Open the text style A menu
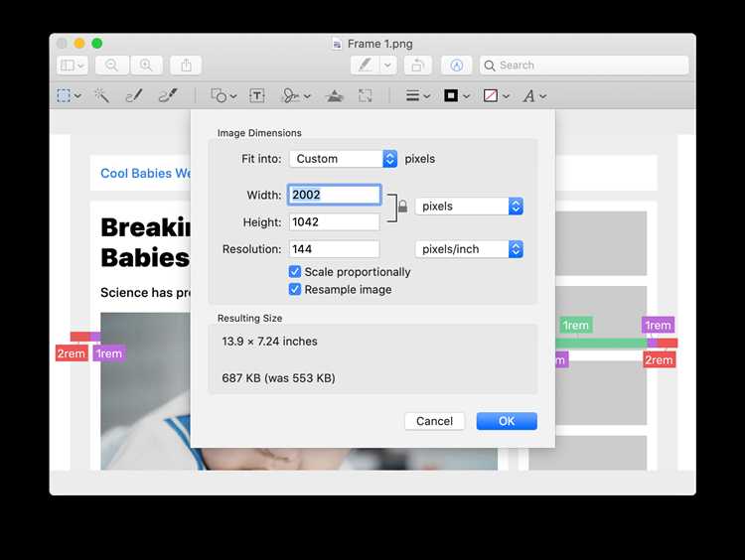Image resolution: width=745 pixels, height=560 pixels. point(534,96)
